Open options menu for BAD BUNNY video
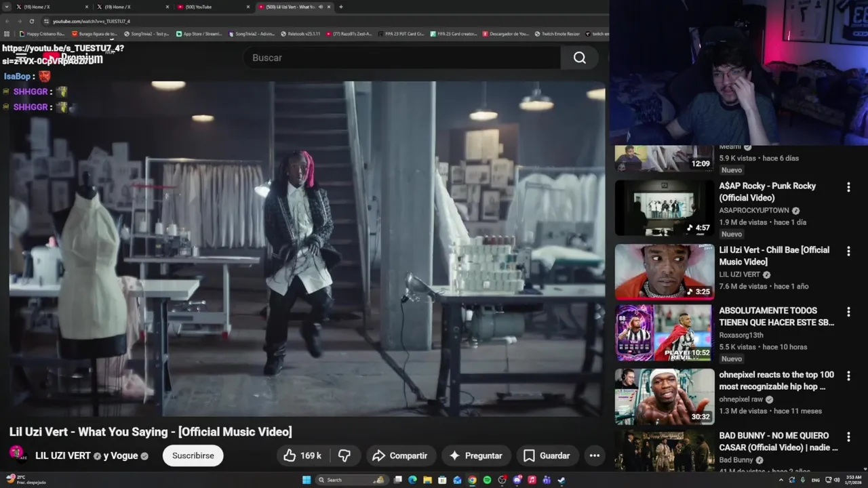The width and height of the screenshot is (868, 488). tap(848, 437)
